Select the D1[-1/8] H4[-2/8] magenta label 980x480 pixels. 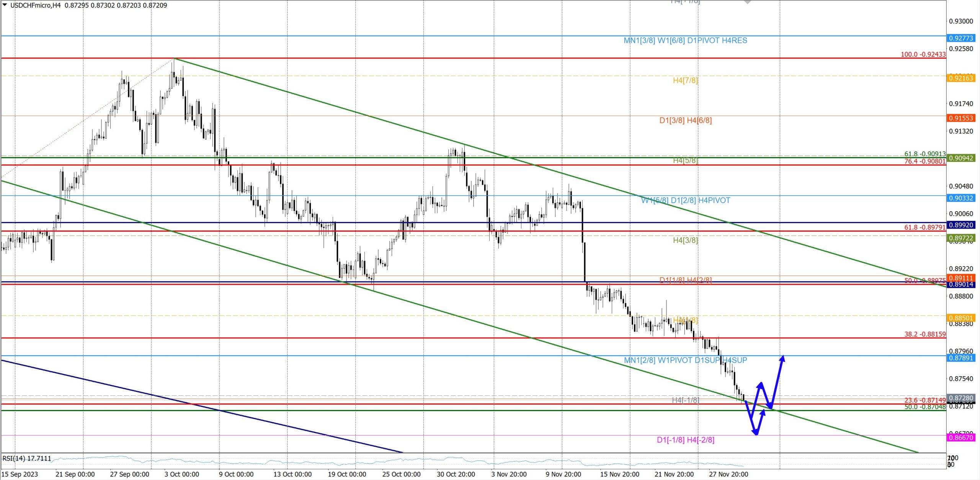coord(685,440)
